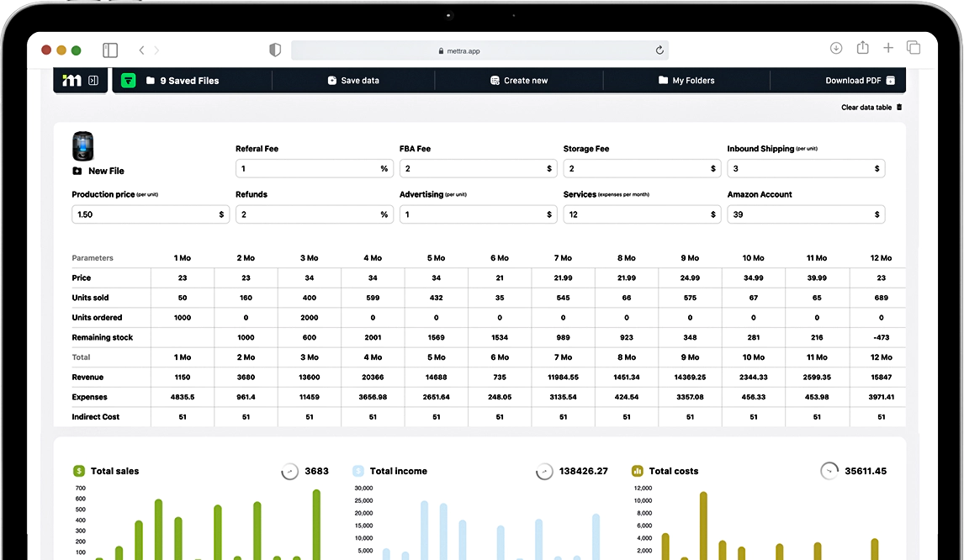This screenshot has height=560, width=964.
Task: Show the tab overview icon
Action: pyautogui.click(x=914, y=47)
